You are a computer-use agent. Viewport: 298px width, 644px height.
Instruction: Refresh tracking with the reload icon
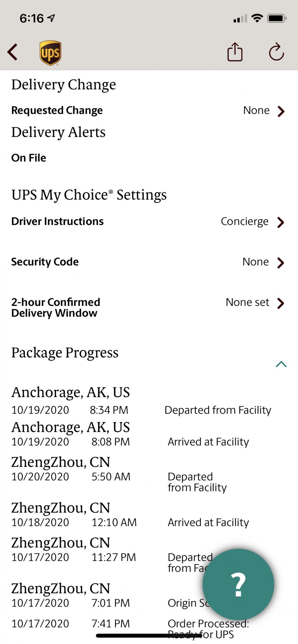[x=276, y=52]
